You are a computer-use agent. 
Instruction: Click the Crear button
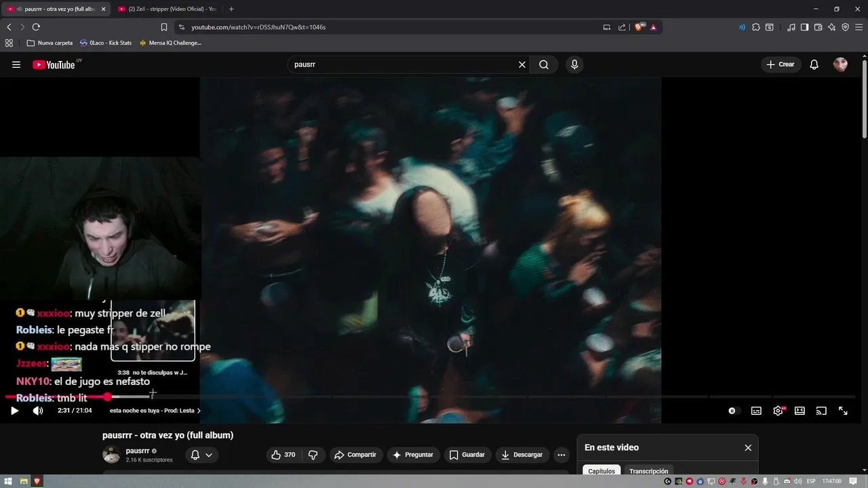(781, 64)
